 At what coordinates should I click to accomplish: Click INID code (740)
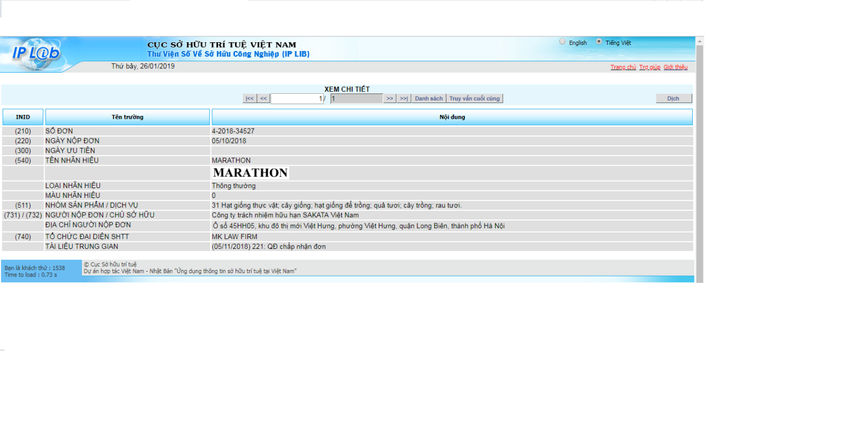coord(23,237)
